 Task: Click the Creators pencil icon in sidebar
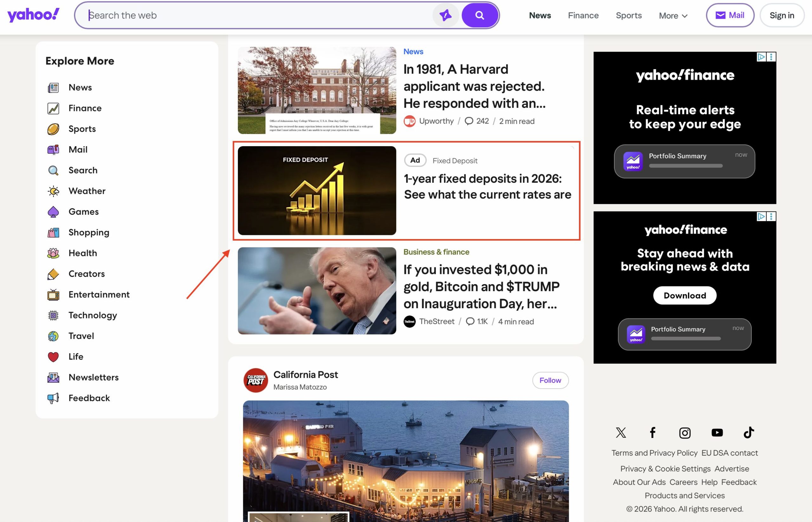pos(53,274)
